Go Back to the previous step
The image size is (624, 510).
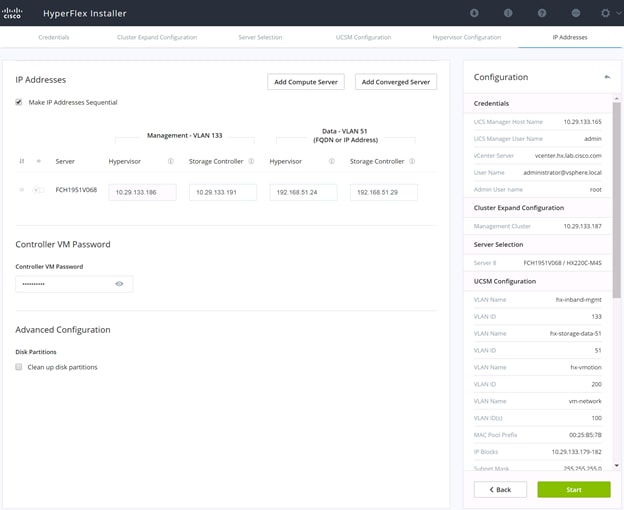(500, 489)
